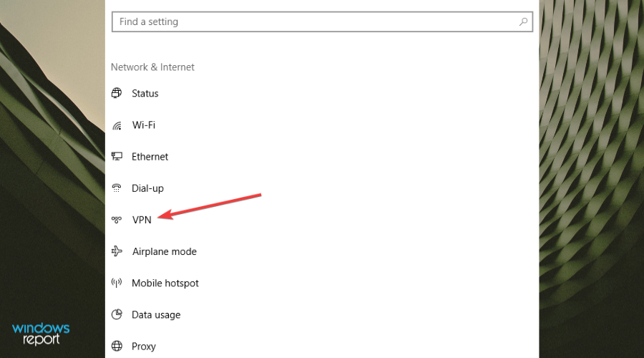The width and height of the screenshot is (644, 358).
Task: Open the Status settings page
Action: [145, 93]
